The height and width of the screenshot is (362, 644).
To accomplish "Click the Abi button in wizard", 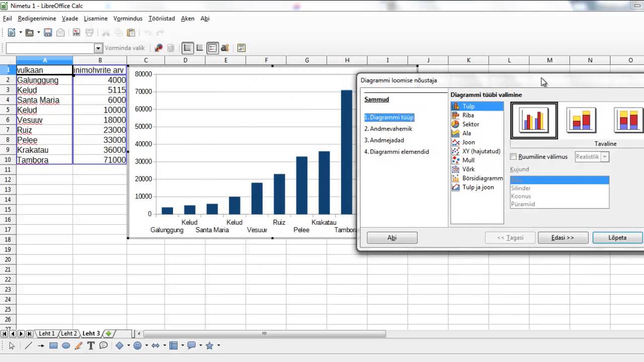I will click(x=392, y=238).
